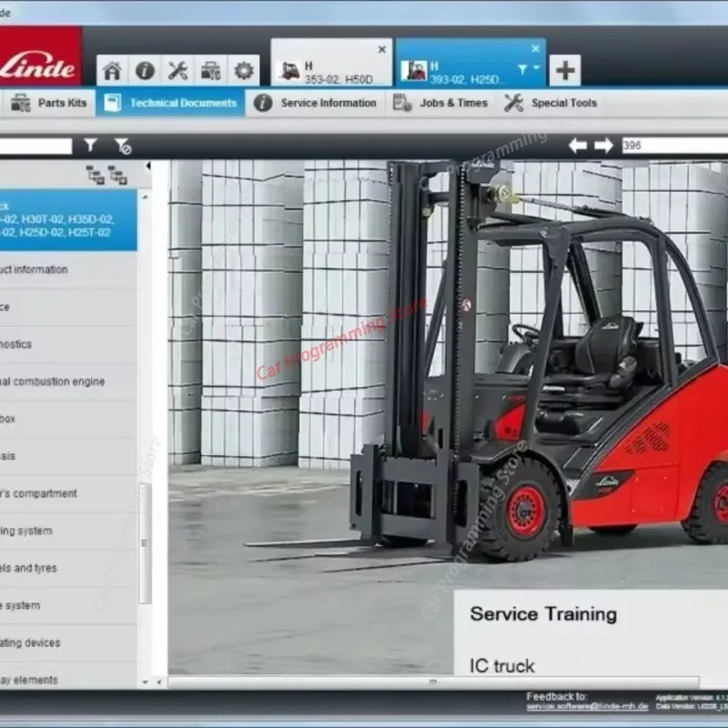
Task: Select the highlighted H25D-02, H25T-02 truck entry
Action: (x=68, y=220)
